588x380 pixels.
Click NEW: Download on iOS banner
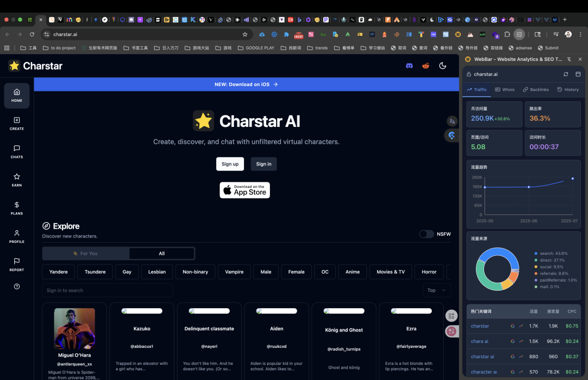pyautogui.click(x=247, y=84)
